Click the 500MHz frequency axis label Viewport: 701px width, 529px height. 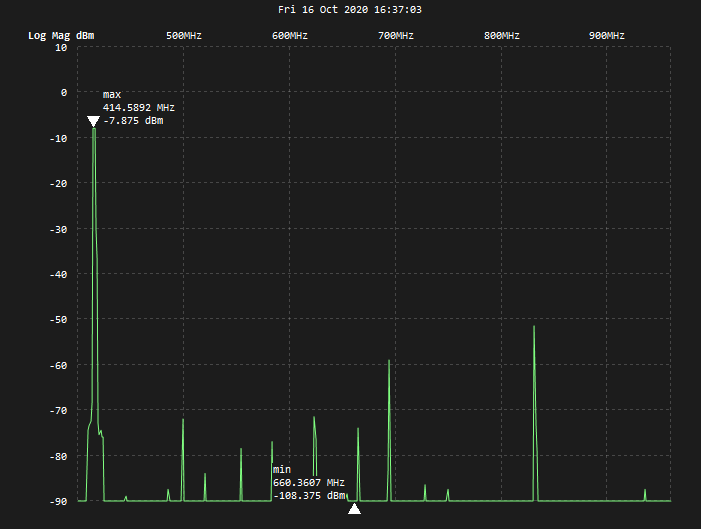click(184, 36)
